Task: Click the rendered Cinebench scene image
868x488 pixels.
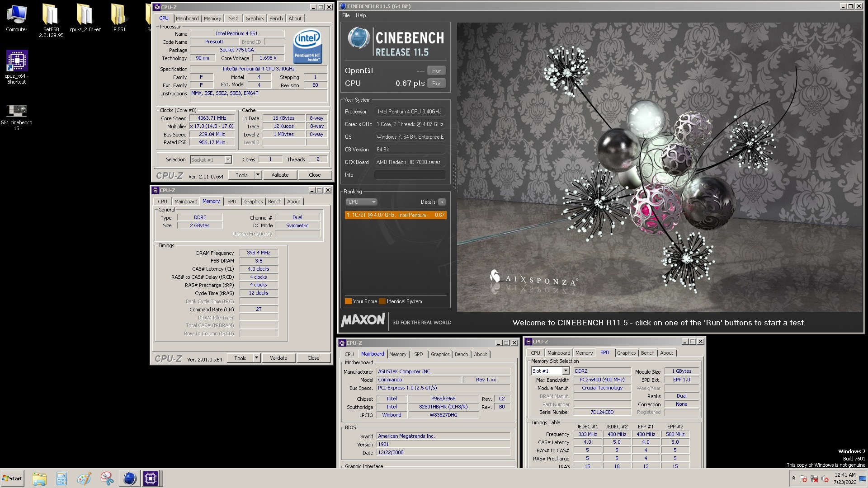Action: tap(660, 167)
